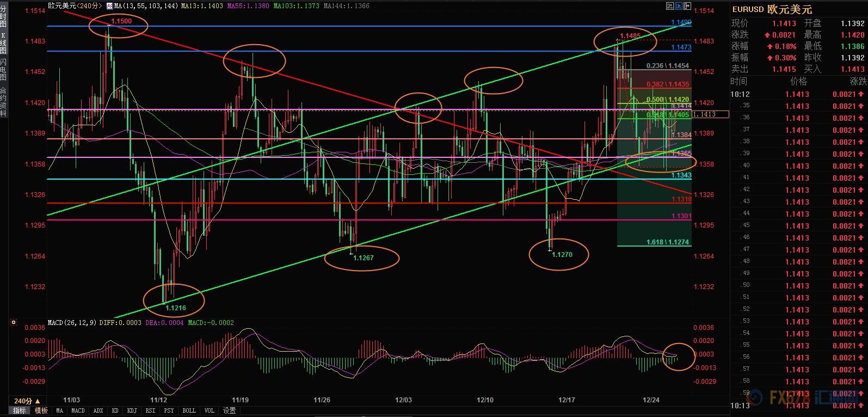
Task: Click the MACD panel settings gear icon
Action: [14, 323]
